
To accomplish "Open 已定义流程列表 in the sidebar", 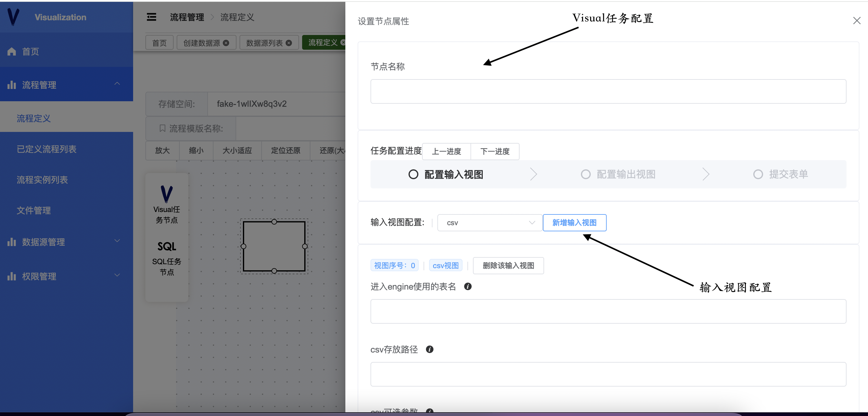I will (x=66, y=149).
